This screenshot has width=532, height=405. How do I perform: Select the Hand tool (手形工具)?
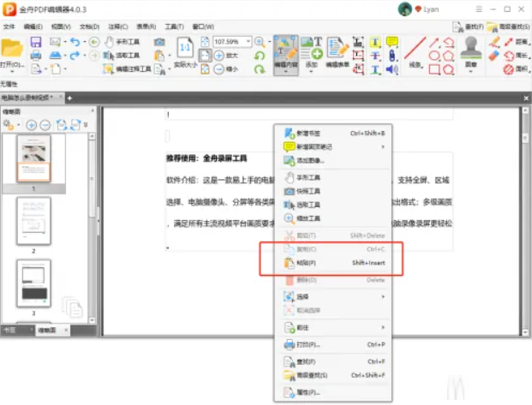pos(120,41)
